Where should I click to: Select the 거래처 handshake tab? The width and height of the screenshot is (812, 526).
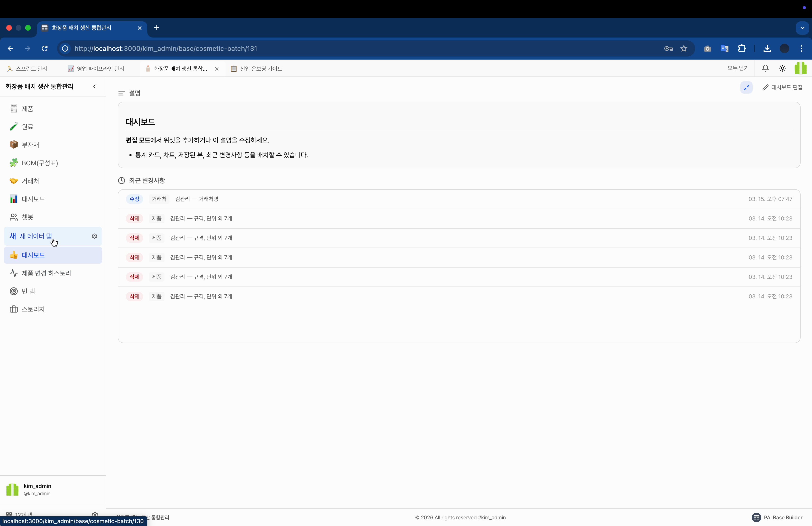tap(30, 181)
